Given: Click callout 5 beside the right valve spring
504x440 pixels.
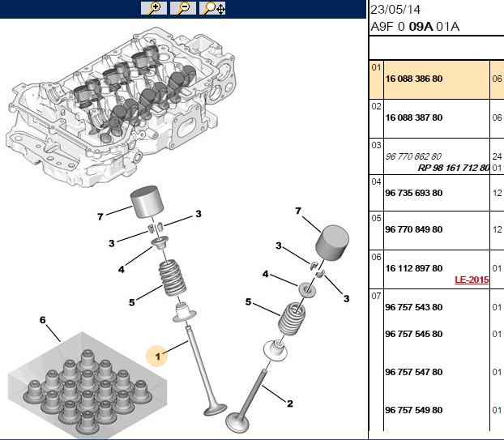Looking at the screenshot, I should tap(248, 301).
